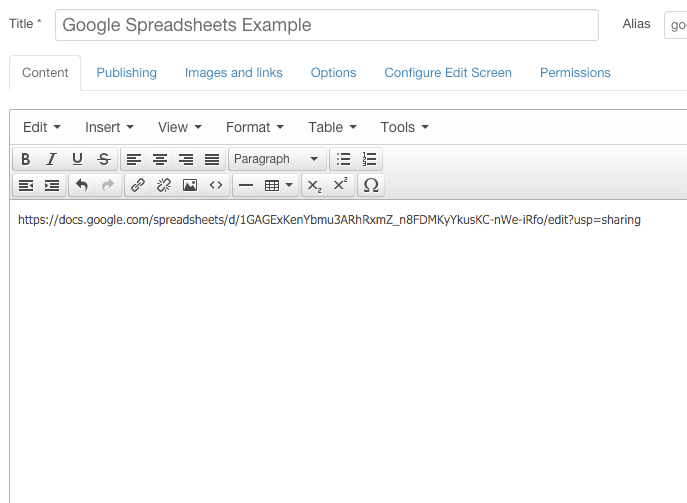
Task: Insert a horizontal line
Action: [x=246, y=185]
